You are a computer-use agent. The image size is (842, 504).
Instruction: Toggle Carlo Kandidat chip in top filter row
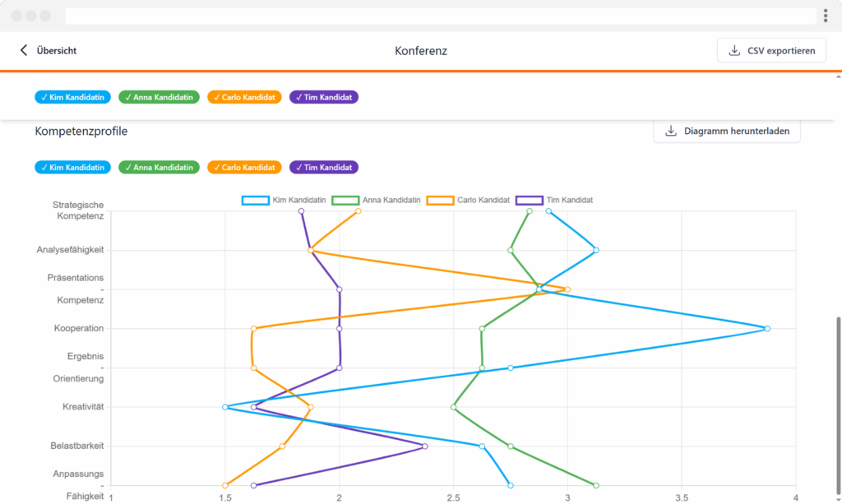point(244,97)
